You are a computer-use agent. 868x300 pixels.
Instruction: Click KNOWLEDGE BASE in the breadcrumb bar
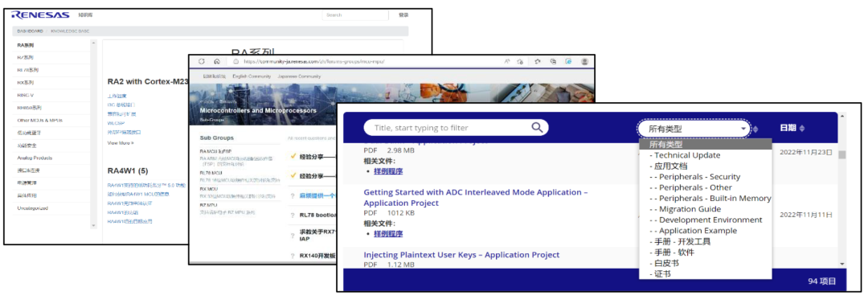coord(70,31)
